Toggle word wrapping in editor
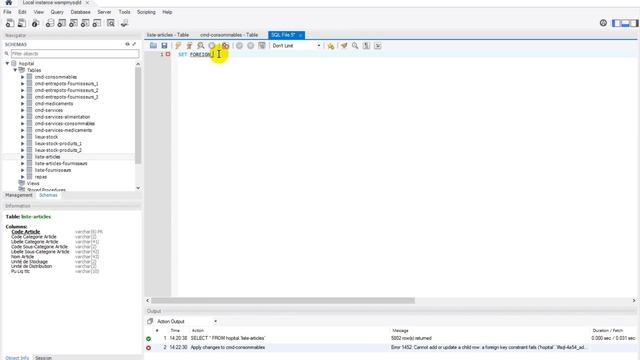Viewport: 640px width, 360px height. click(378, 46)
